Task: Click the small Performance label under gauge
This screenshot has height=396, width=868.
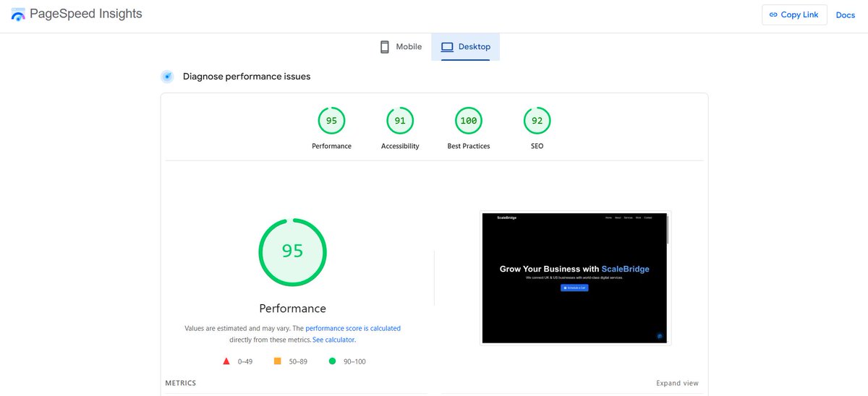Action: (x=331, y=146)
